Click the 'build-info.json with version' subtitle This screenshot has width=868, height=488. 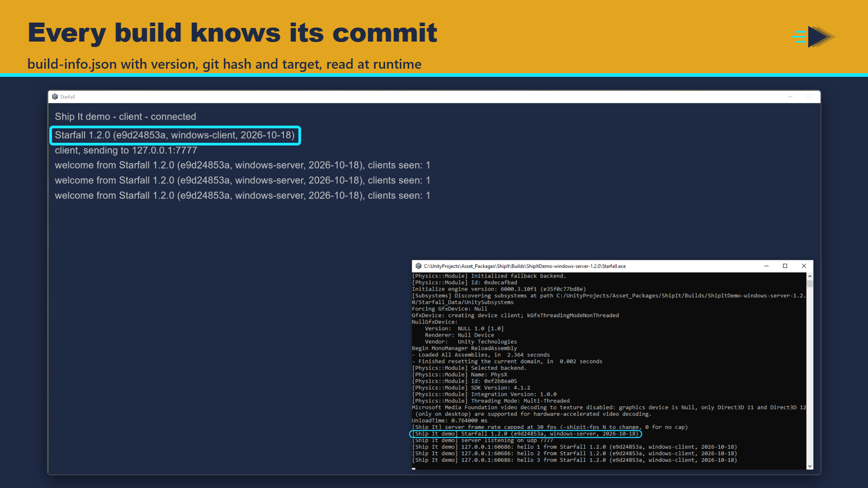click(x=224, y=64)
